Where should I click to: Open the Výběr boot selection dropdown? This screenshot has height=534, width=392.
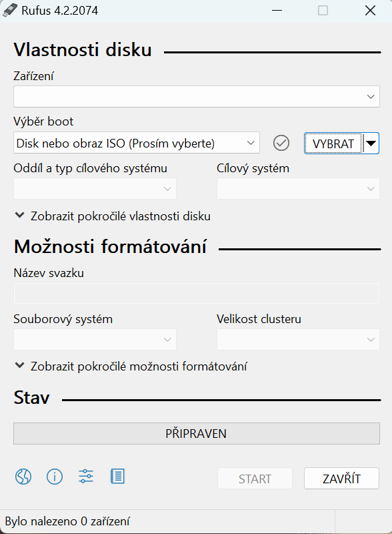[x=137, y=143]
